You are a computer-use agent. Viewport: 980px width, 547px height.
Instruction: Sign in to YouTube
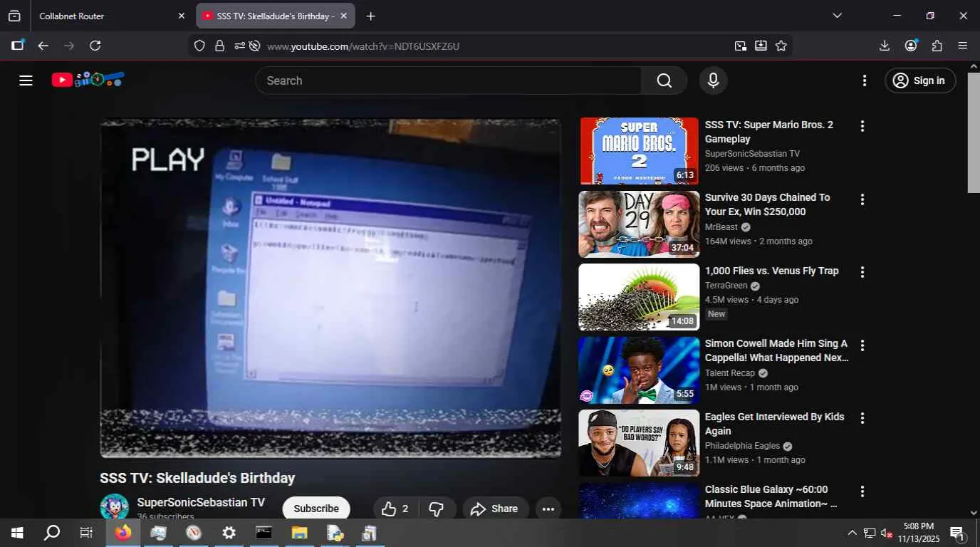(x=919, y=80)
